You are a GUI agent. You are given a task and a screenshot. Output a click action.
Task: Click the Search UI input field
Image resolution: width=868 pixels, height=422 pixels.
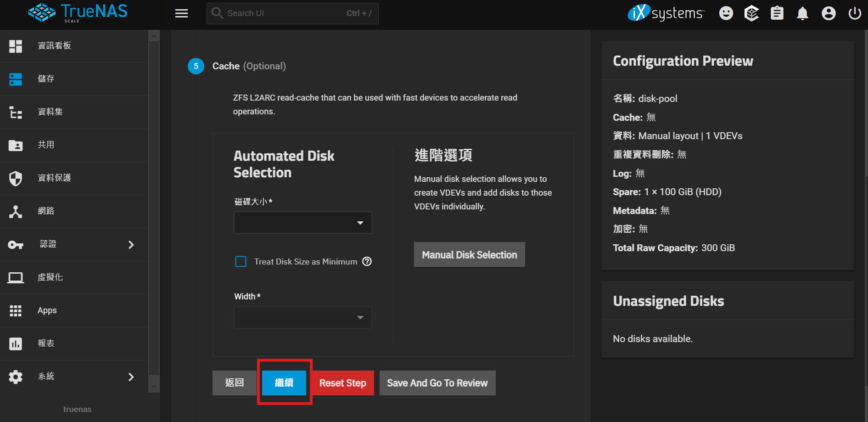pos(285,13)
